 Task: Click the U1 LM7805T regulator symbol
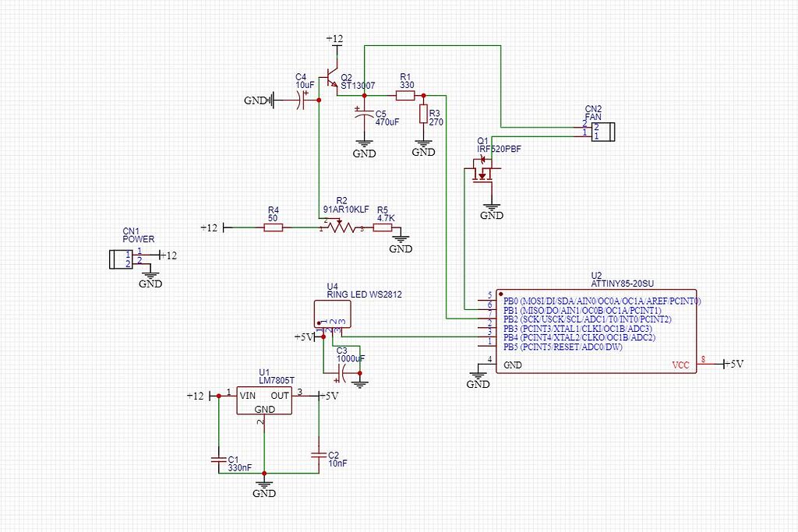pos(263,400)
